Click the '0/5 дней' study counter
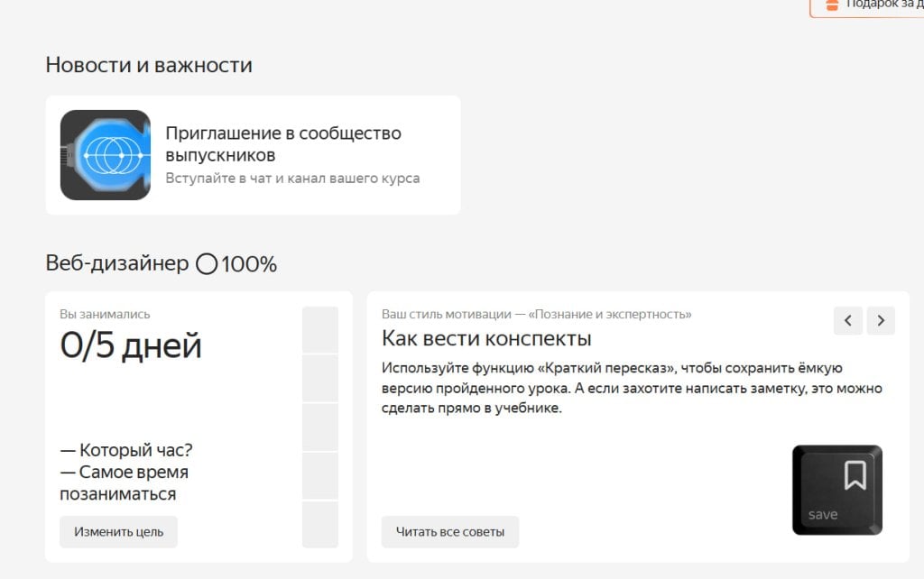 pos(131,345)
